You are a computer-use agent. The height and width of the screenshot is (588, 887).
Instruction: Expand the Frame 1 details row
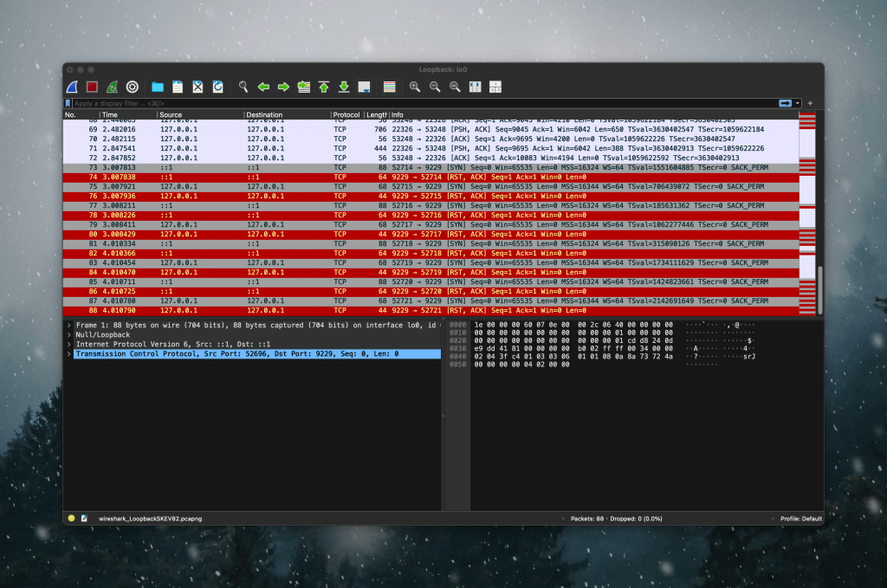tap(69, 325)
